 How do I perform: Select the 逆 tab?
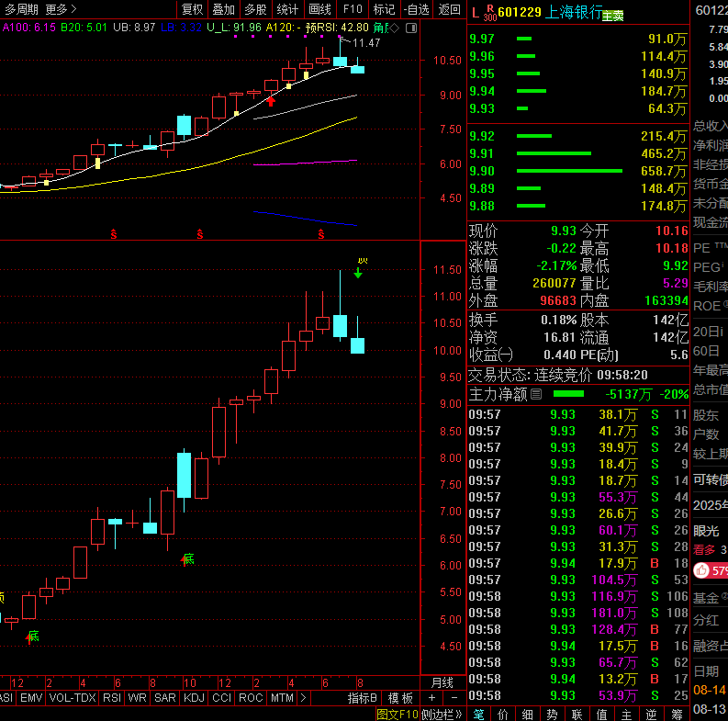point(652,714)
